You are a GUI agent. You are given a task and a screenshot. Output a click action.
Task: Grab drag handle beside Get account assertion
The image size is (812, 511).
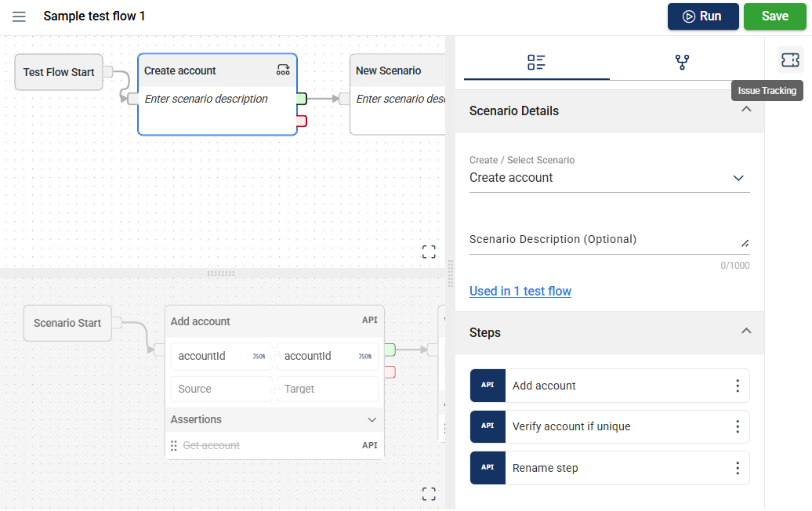(x=174, y=445)
